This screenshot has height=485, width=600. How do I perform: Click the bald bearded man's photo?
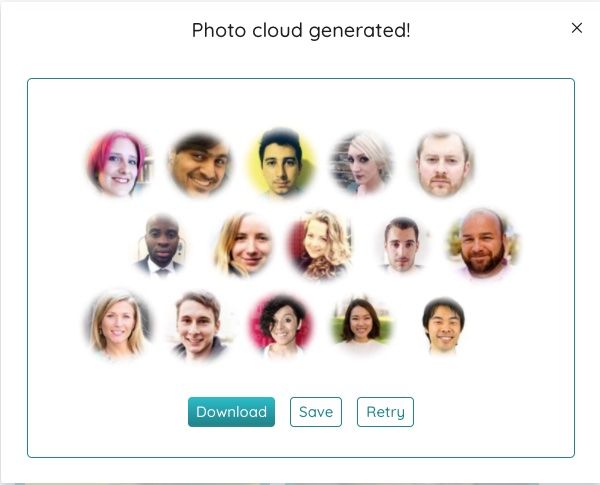(x=483, y=243)
